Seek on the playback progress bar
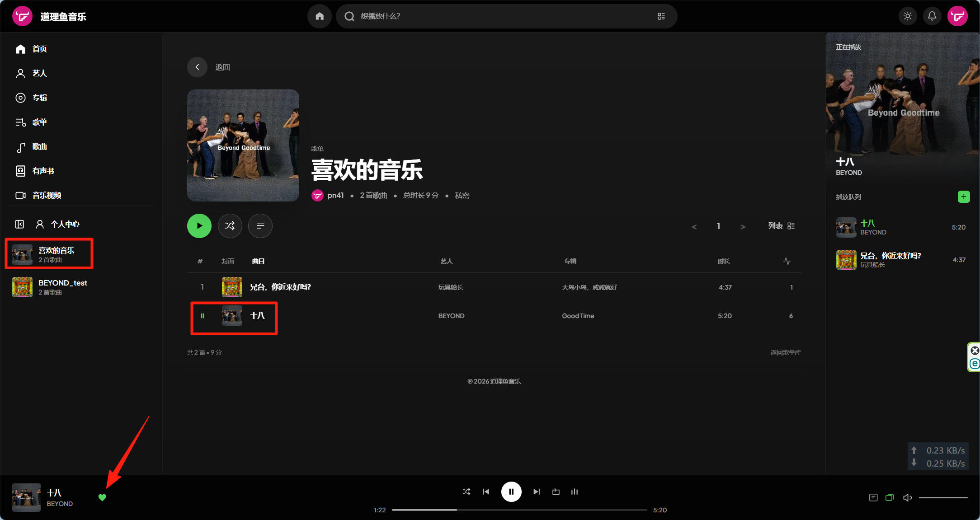Viewport: 980px width, 520px height. click(x=519, y=510)
